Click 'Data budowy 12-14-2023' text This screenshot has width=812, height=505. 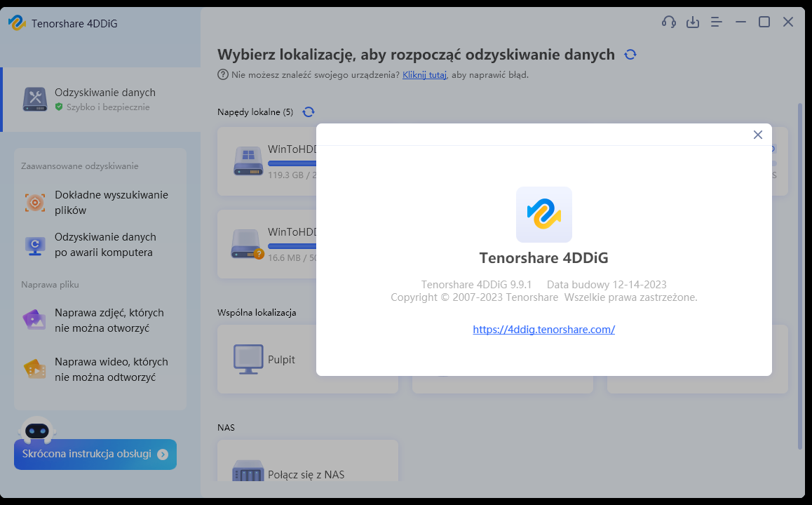[x=607, y=284]
